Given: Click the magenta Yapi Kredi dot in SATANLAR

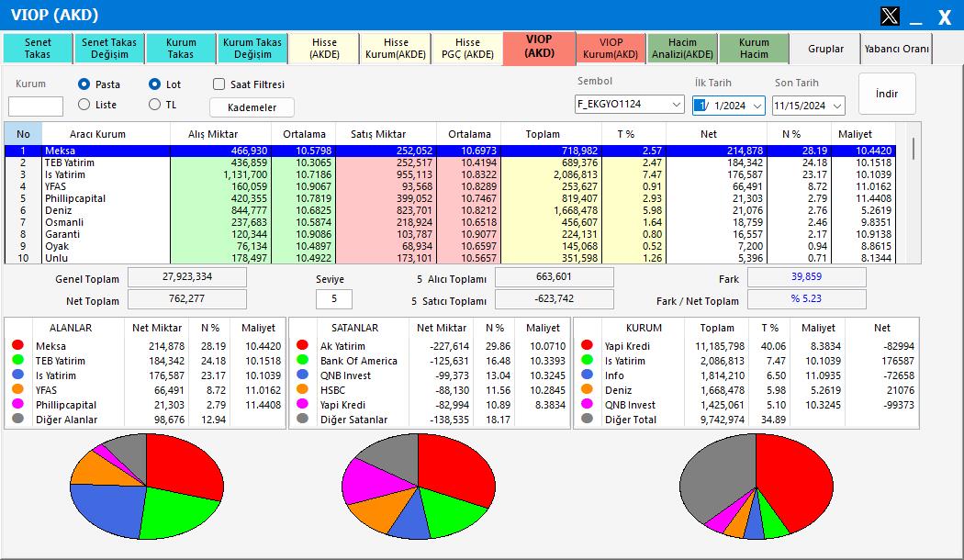Looking at the screenshot, I should point(302,405).
